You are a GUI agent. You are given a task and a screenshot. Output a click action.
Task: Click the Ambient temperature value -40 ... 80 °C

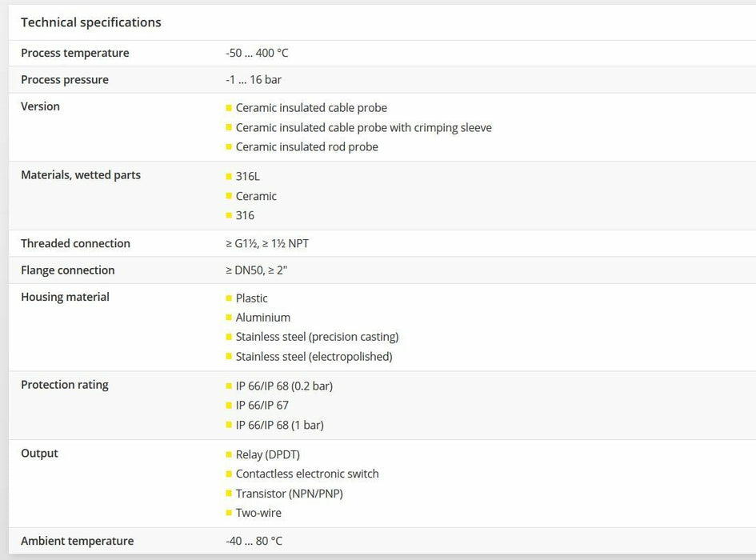click(x=254, y=541)
